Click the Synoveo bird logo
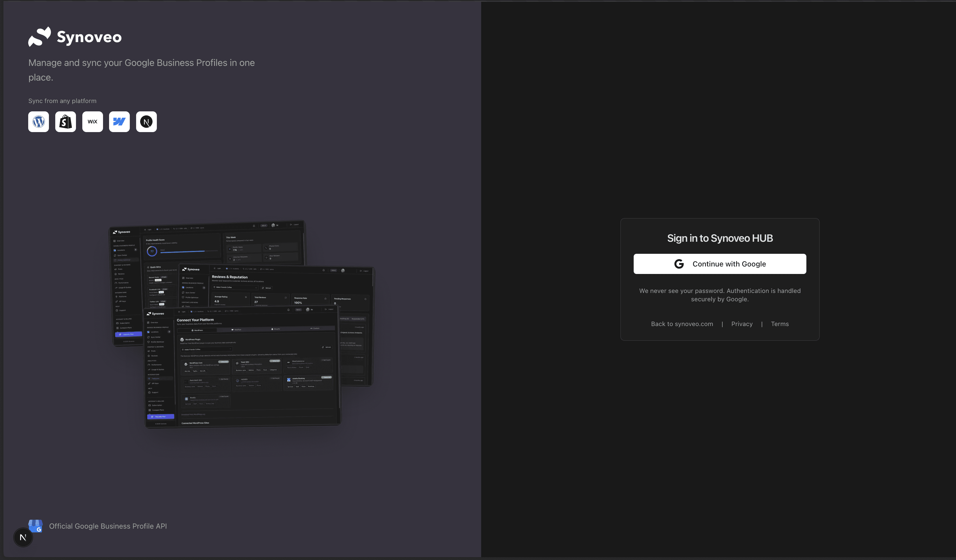Viewport: 956px width, 560px height. pos(39,37)
